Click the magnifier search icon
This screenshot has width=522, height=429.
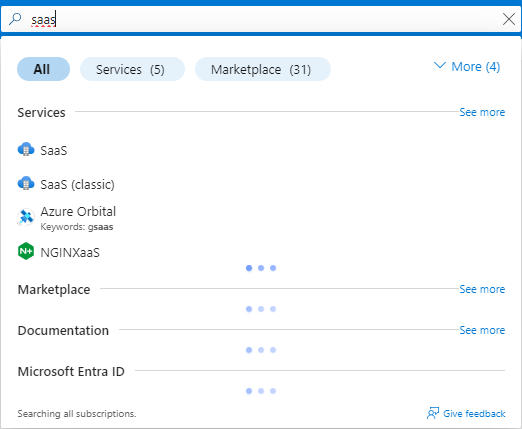coord(15,19)
